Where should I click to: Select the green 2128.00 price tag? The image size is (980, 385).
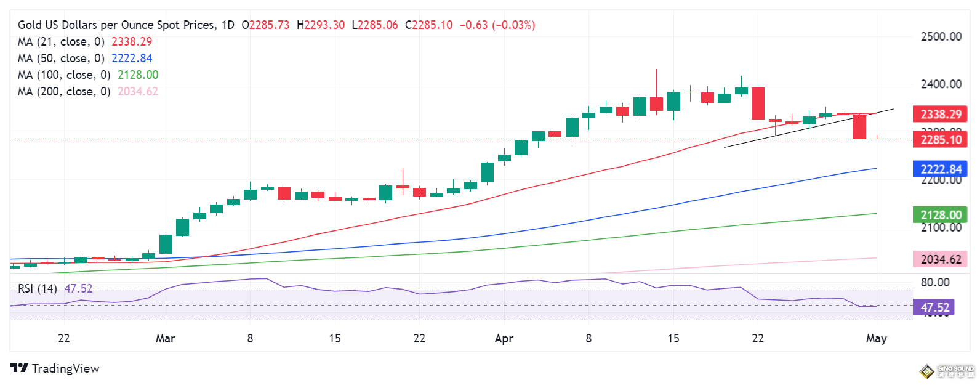click(940, 215)
